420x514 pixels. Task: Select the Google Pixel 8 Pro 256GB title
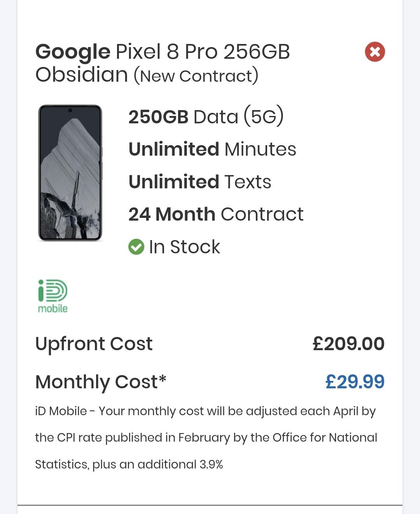pos(163,52)
